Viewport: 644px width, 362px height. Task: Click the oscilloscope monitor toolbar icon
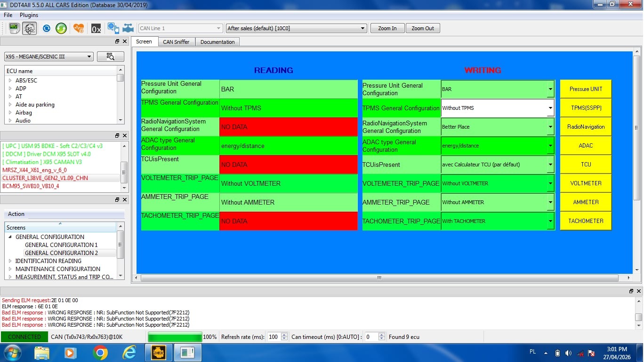[14, 28]
